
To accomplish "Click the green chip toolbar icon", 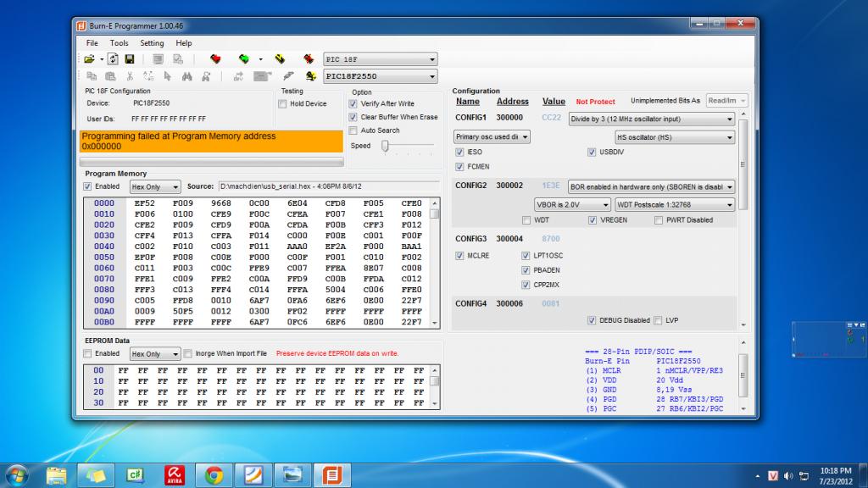I will [244, 59].
